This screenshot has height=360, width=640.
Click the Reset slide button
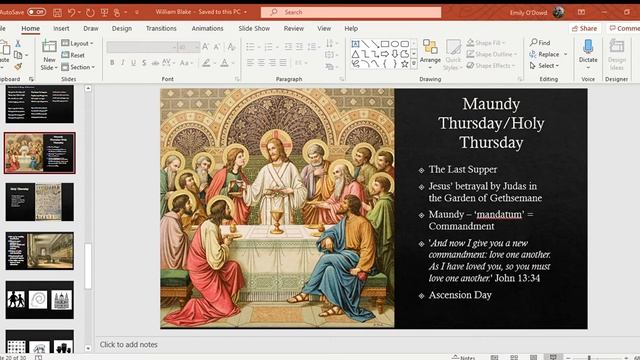tap(73, 55)
